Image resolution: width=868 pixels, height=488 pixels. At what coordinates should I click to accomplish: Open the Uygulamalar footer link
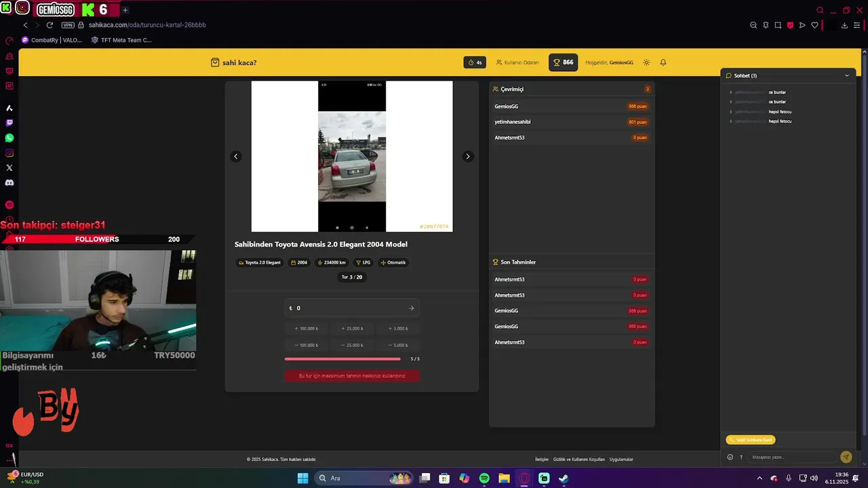[621, 460]
